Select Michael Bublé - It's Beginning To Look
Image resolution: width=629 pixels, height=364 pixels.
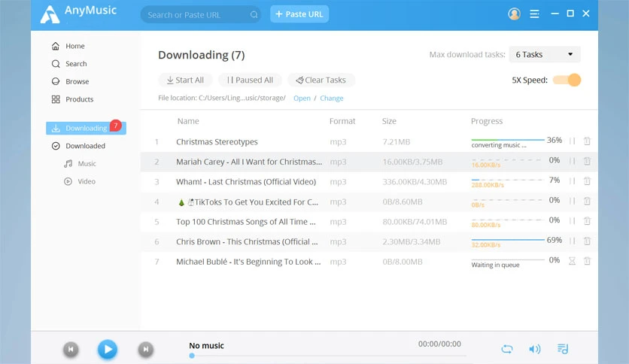[248, 262]
